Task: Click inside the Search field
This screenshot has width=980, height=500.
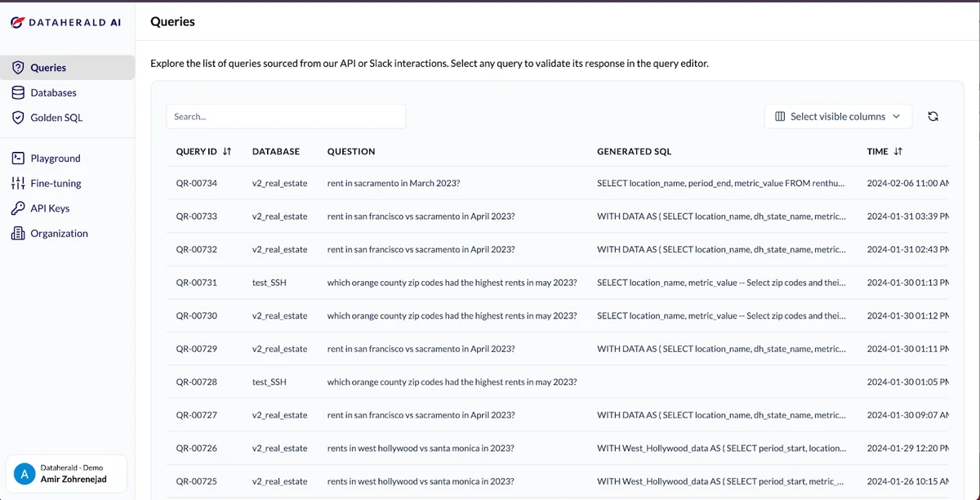Action: click(286, 116)
